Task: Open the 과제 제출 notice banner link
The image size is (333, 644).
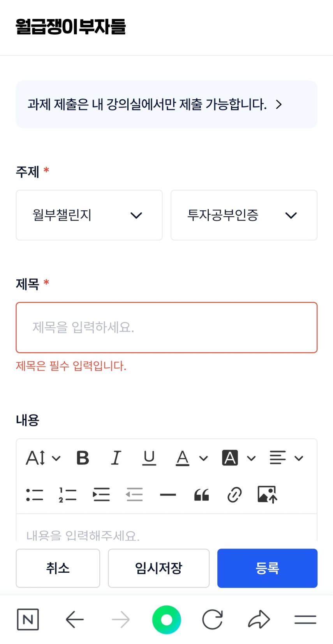Action: point(167,104)
